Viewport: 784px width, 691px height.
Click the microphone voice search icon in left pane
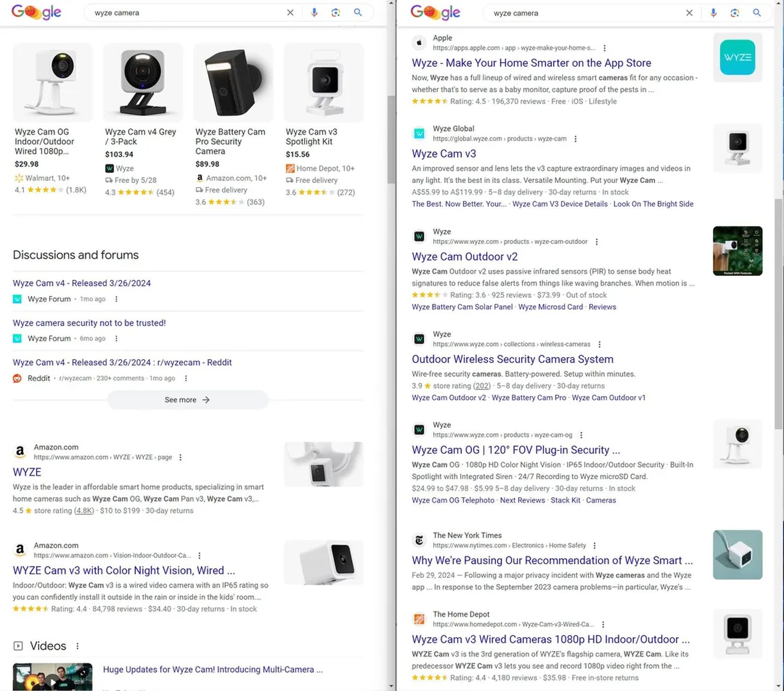[314, 13]
